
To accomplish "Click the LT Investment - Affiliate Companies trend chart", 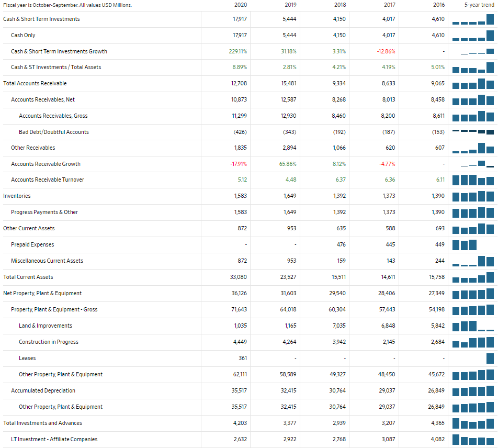I will [473, 440].
